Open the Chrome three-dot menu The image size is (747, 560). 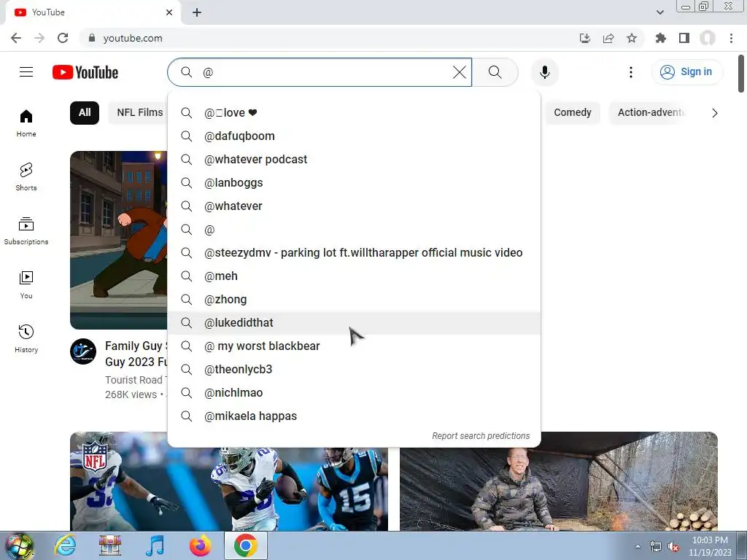point(731,38)
